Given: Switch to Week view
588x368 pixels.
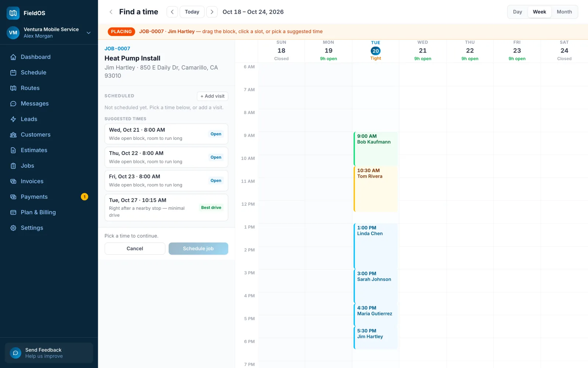Looking at the screenshot, I should [539, 12].
